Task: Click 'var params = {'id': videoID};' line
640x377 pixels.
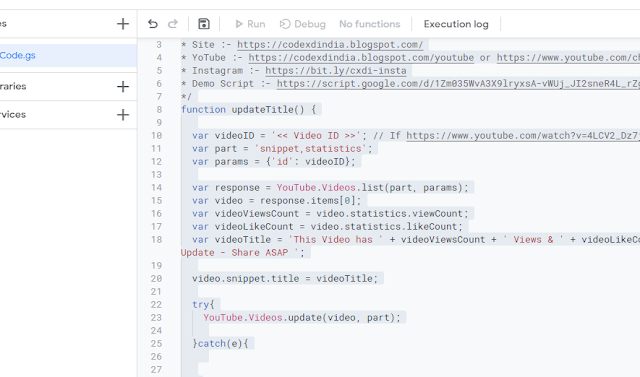Action: coord(274,162)
